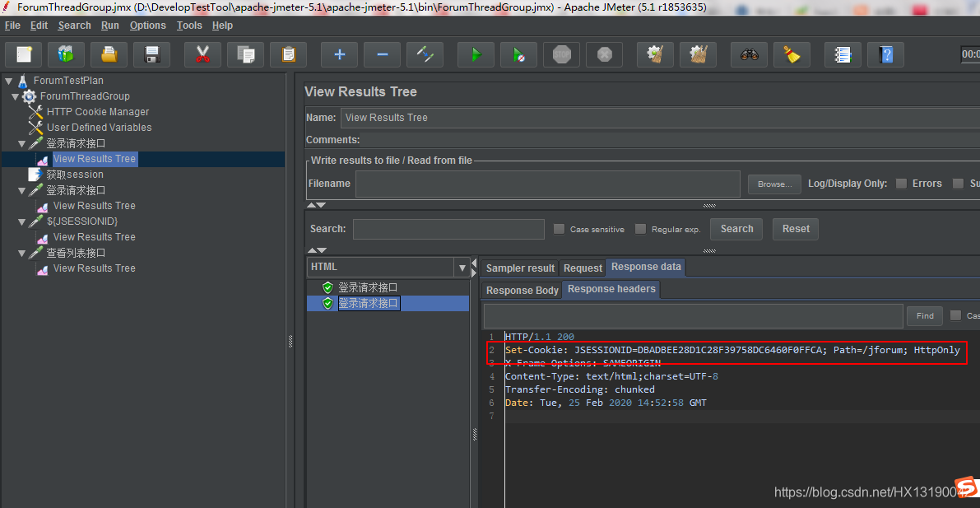Viewport: 980px width, 508px height.
Task: Switch to the Response Body tab
Action: (522, 291)
